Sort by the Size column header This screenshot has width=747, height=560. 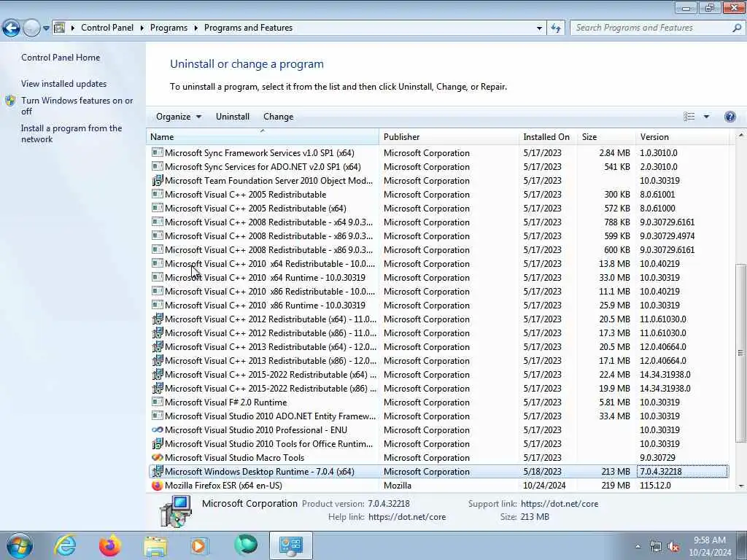point(606,136)
